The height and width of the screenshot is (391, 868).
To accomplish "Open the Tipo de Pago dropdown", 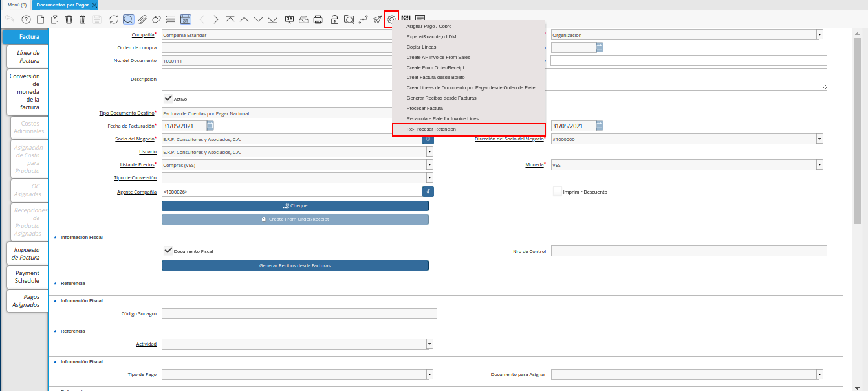I will (429, 374).
